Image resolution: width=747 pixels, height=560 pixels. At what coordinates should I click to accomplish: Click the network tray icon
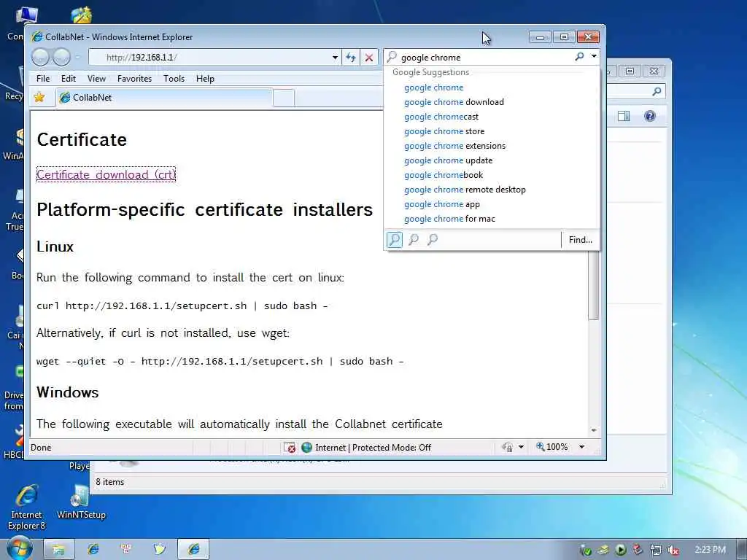tap(656, 550)
